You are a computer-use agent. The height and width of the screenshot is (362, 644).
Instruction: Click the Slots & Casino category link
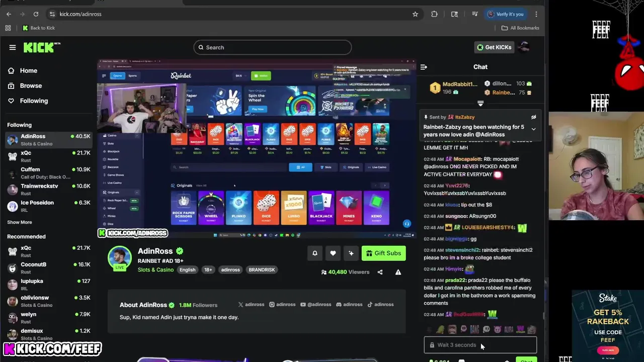[155, 270]
